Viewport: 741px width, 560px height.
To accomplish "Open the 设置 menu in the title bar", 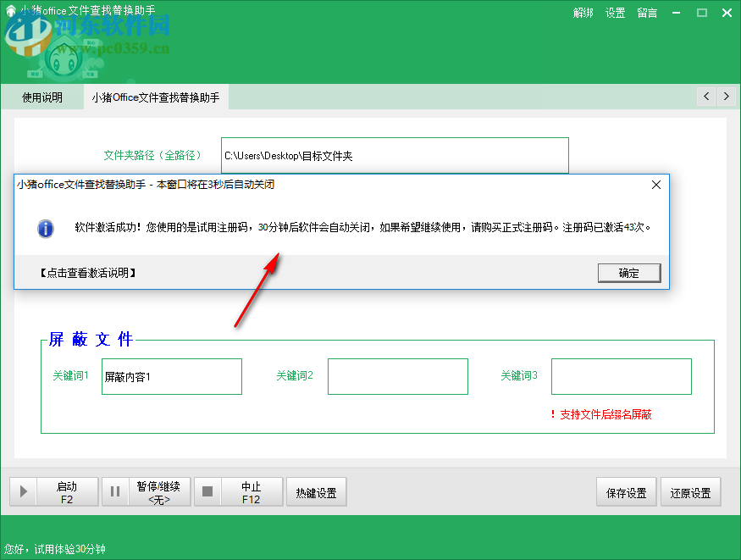I will [615, 13].
